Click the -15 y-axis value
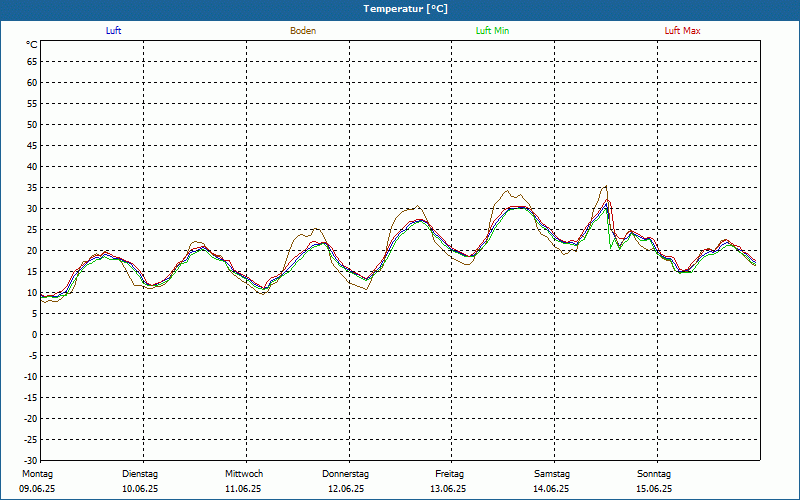 coord(30,397)
